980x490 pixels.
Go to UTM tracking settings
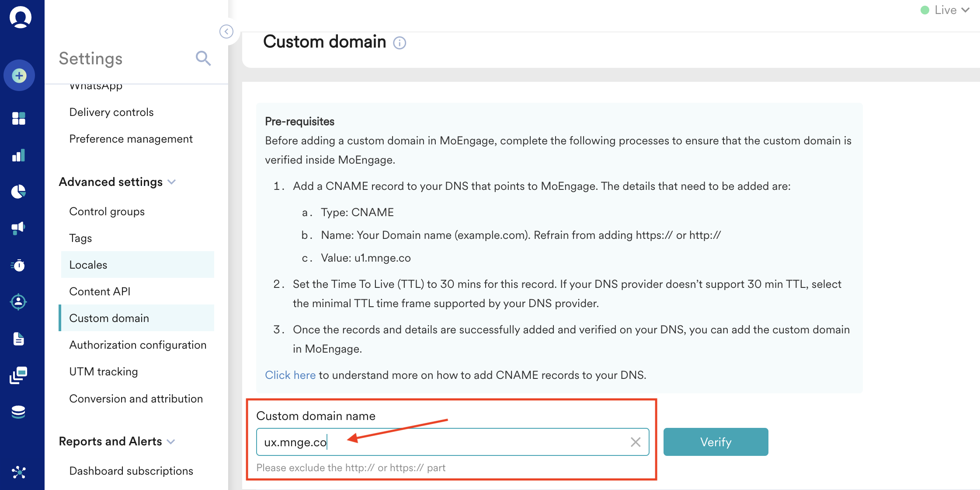pyautogui.click(x=104, y=371)
